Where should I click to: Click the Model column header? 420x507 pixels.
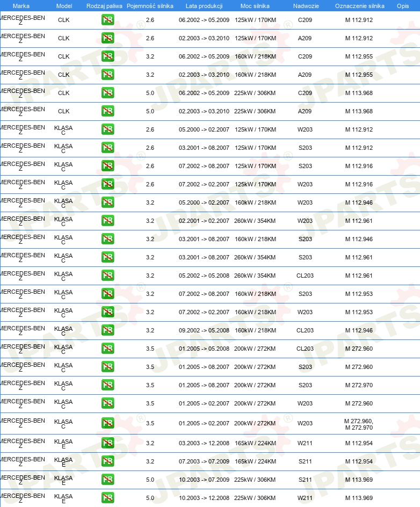[x=64, y=6]
